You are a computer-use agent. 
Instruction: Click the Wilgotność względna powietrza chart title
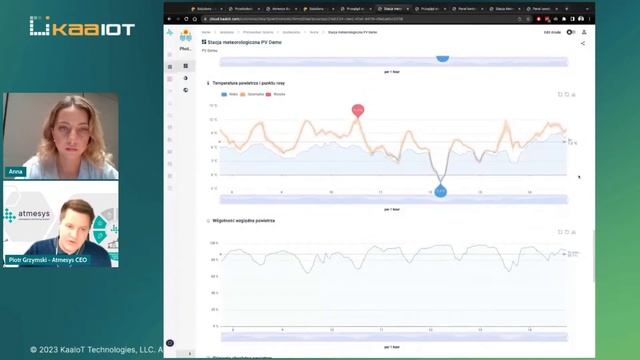coord(244,220)
